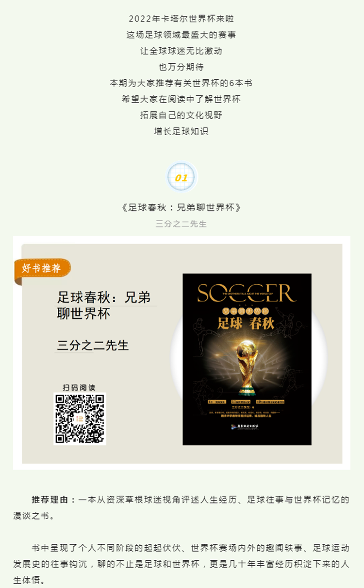Click the "扫码阅读" label above the QR code
The width and height of the screenshot is (364, 588).
tap(79, 387)
